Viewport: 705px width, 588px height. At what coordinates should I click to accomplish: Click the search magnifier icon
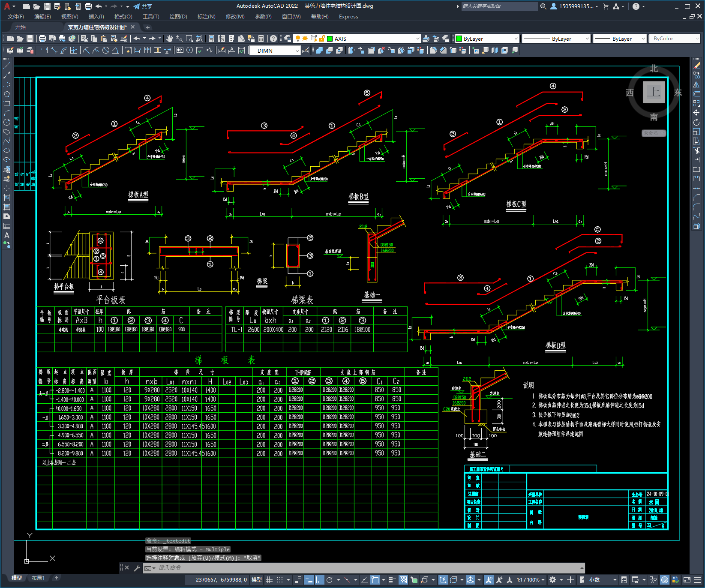[x=543, y=6]
